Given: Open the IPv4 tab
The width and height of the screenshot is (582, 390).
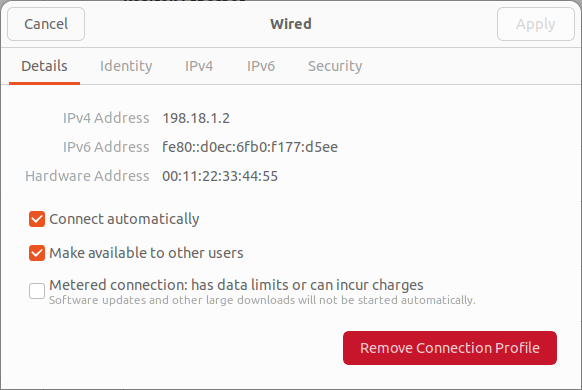Looking at the screenshot, I should point(199,66).
